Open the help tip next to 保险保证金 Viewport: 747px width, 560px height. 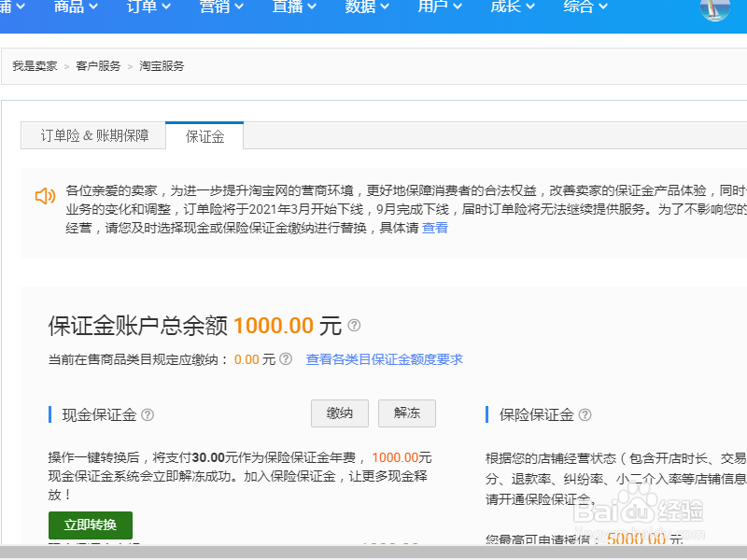(585, 414)
